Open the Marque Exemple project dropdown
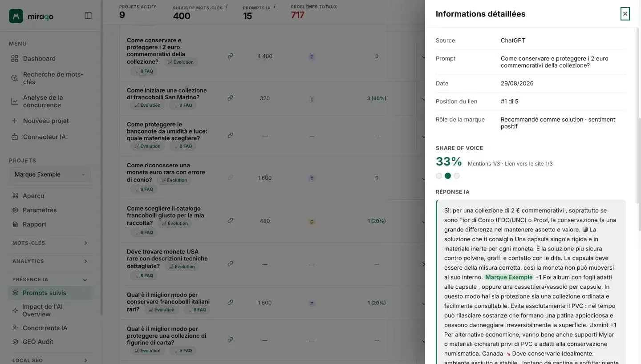641x364 pixels. click(50, 174)
